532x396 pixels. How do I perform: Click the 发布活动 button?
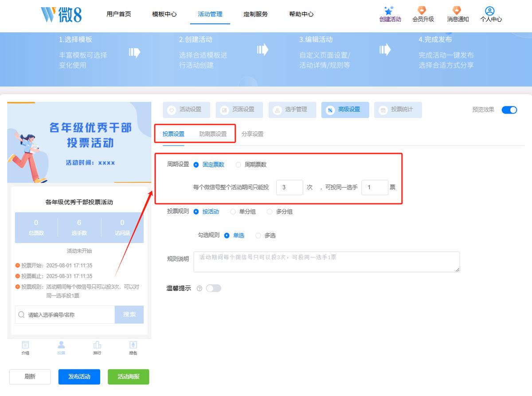click(x=79, y=377)
